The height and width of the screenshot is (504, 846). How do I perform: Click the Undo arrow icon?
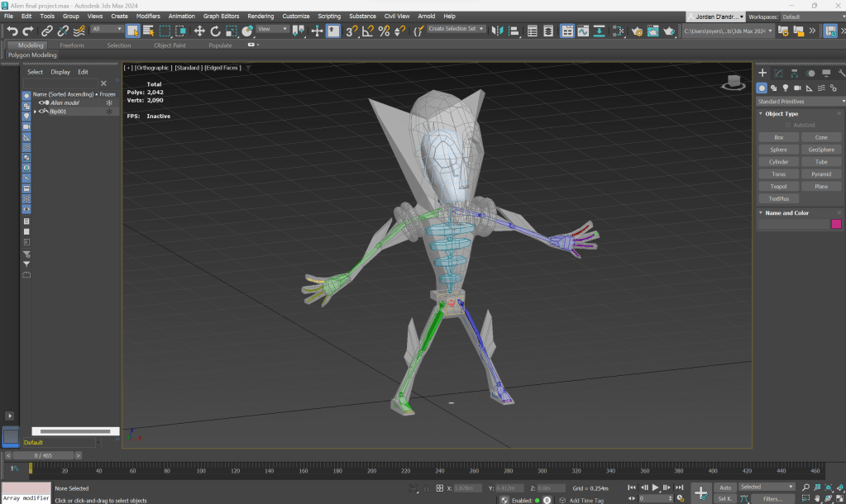point(12,31)
